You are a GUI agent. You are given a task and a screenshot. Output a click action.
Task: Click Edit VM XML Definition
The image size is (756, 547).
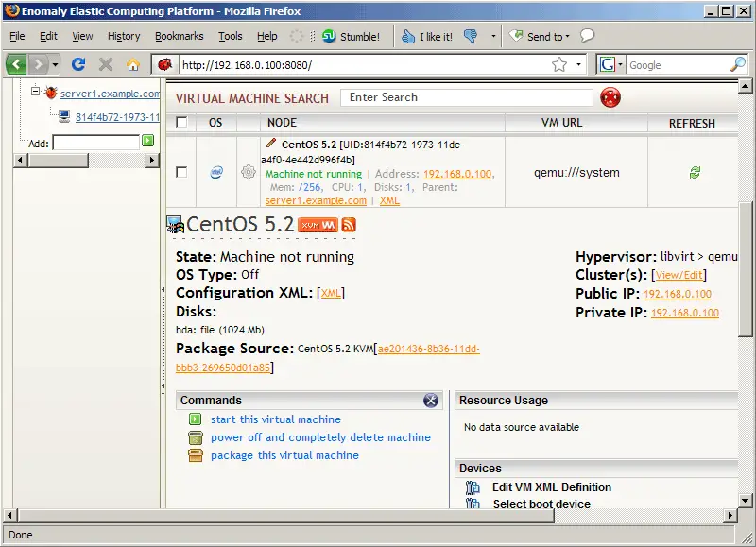pyautogui.click(x=552, y=487)
